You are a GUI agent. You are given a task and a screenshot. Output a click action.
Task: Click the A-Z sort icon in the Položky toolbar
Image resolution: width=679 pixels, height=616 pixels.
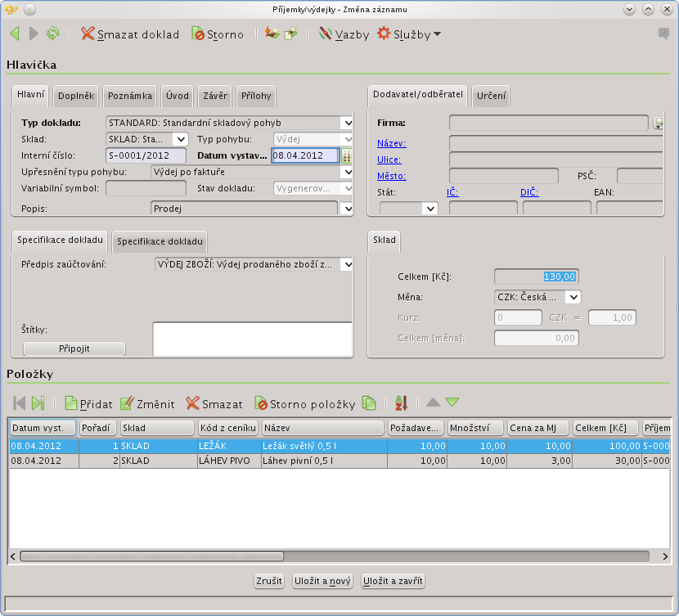[x=402, y=403]
